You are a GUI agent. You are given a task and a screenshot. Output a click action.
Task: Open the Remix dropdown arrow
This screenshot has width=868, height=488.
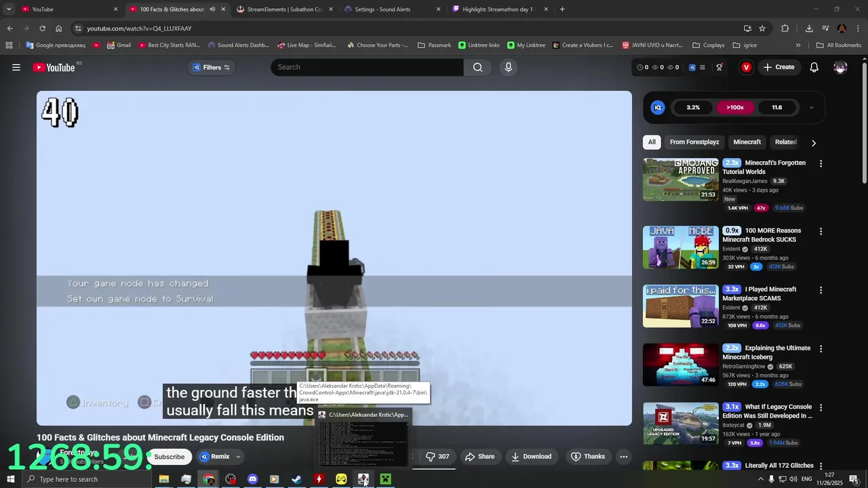(x=238, y=457)
